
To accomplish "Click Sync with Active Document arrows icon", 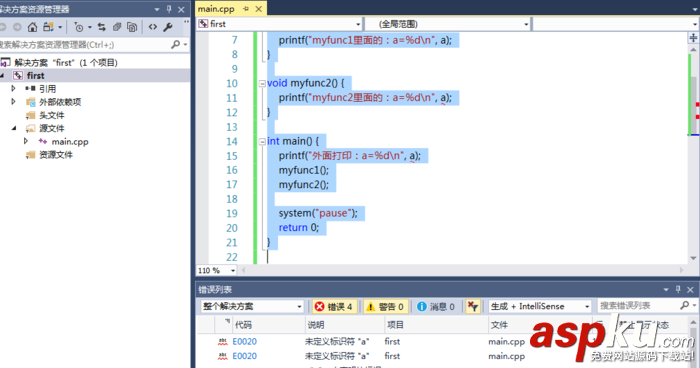I will tap(102, 27).
